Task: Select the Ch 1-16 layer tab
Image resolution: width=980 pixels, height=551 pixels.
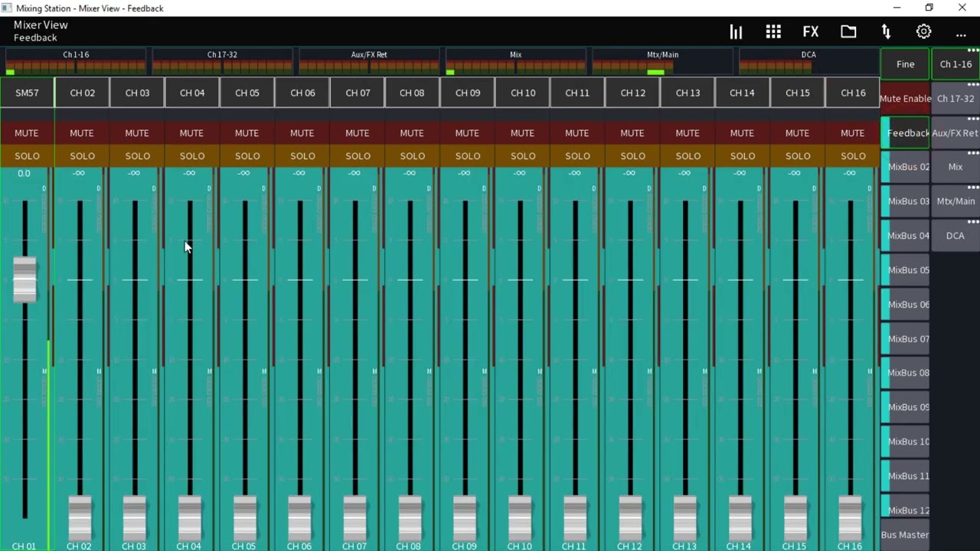Action: (x=955, y=64)
